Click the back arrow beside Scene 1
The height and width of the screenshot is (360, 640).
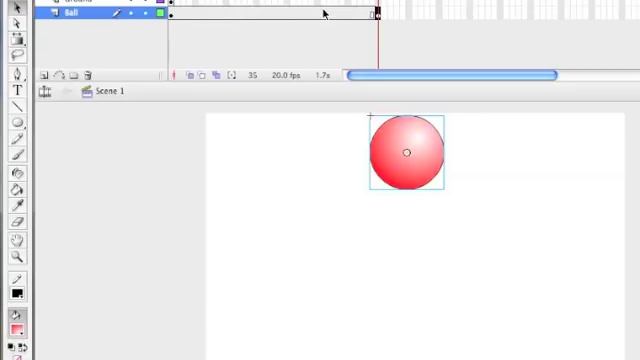click(67, 91)
